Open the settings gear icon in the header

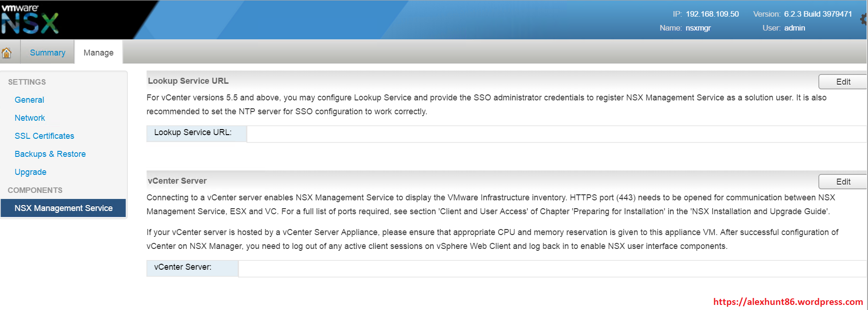click(864, 19)
